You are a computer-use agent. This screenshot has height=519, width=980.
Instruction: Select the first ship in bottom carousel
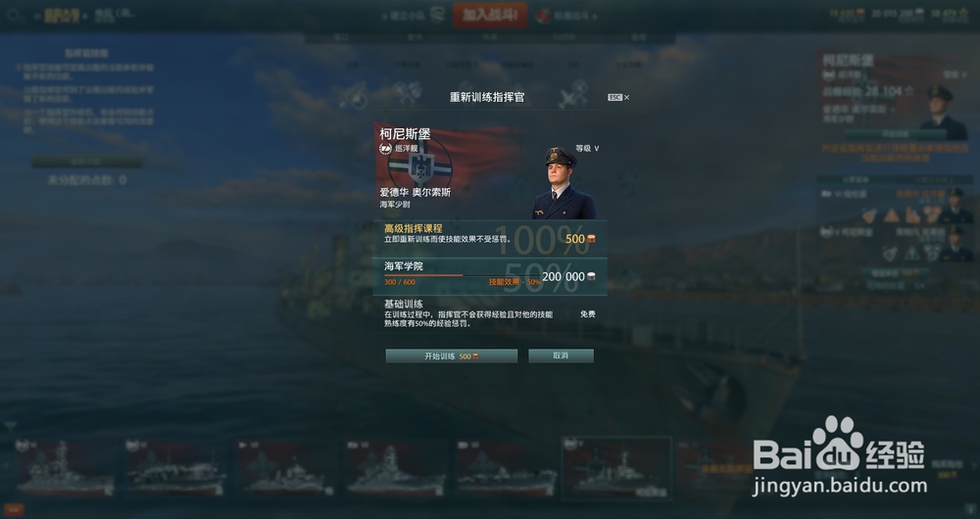(x=65, y=467)
